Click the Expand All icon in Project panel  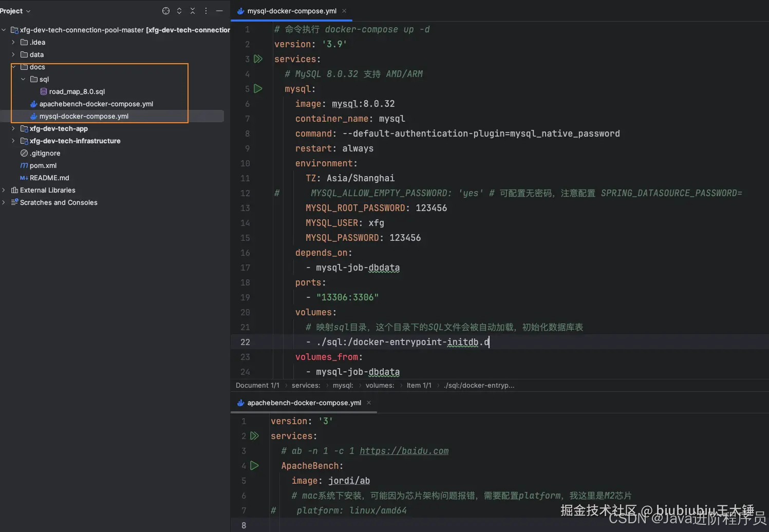pos(179,10)
